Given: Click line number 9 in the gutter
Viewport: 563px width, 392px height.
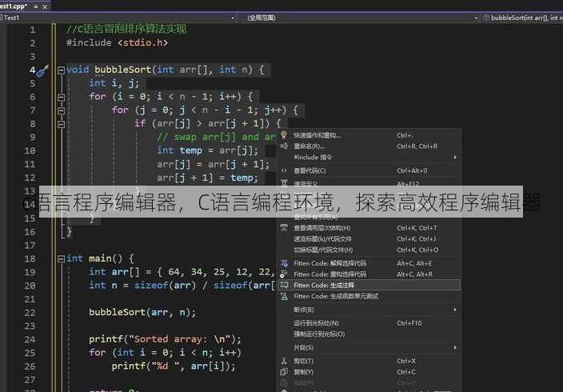Looking at the screenshot, I should point(32,138).
